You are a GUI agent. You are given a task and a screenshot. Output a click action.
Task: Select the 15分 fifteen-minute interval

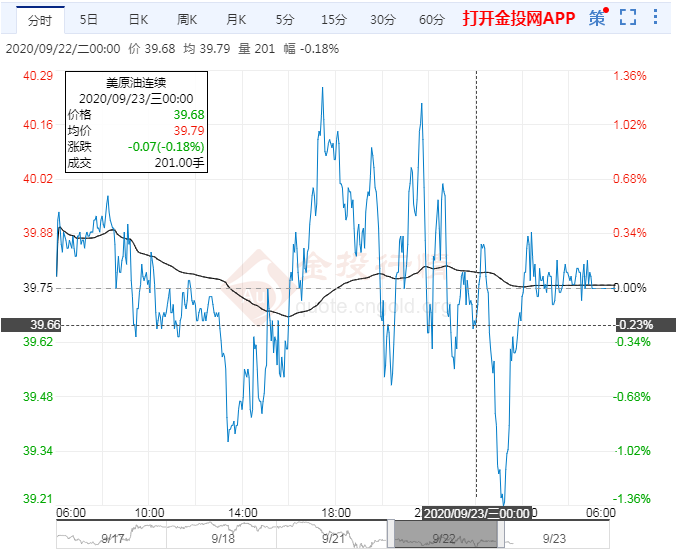pos(333,19)
